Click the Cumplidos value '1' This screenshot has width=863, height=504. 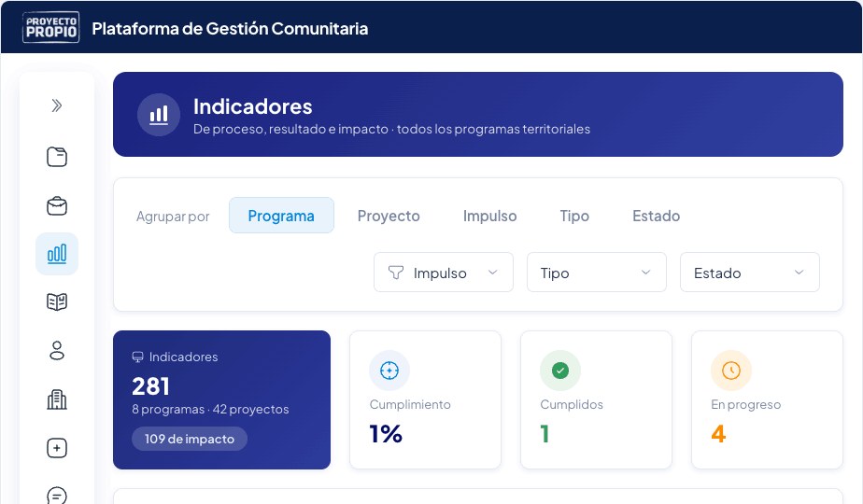click(x=545, y=434)
